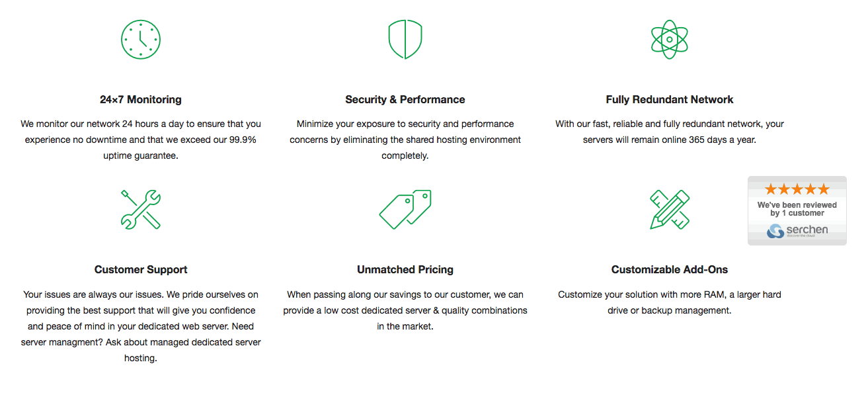Select the Security & Performance heading

[405, 100]
